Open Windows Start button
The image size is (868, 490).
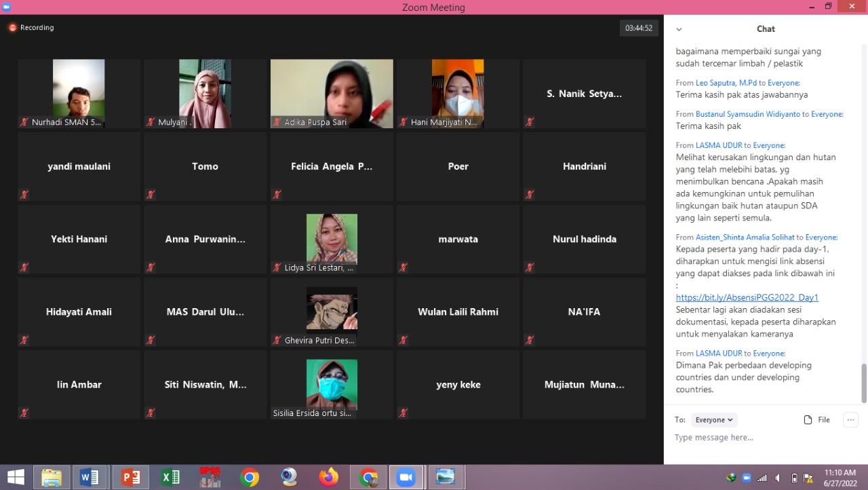click(x=16, y=477)
